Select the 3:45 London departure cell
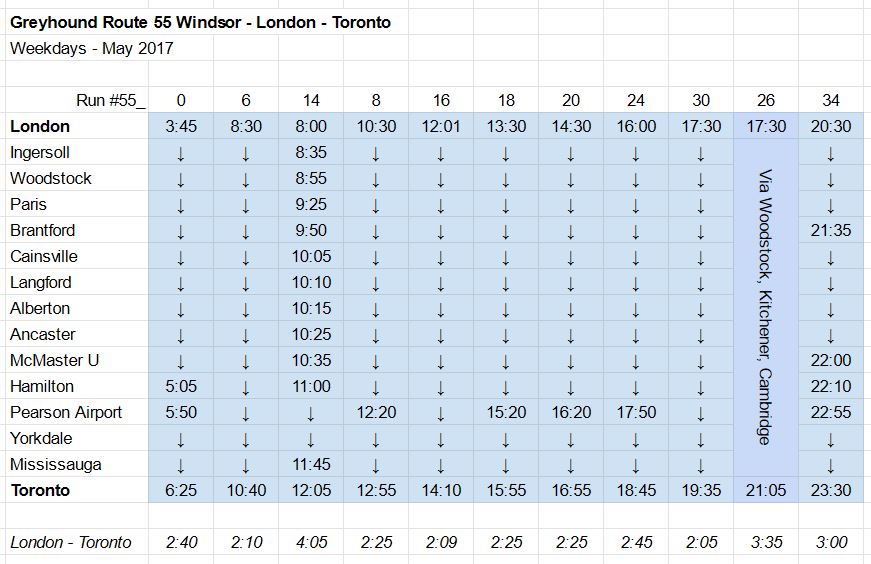The height and width of the screenshot is (564, 871). (180, 126)
